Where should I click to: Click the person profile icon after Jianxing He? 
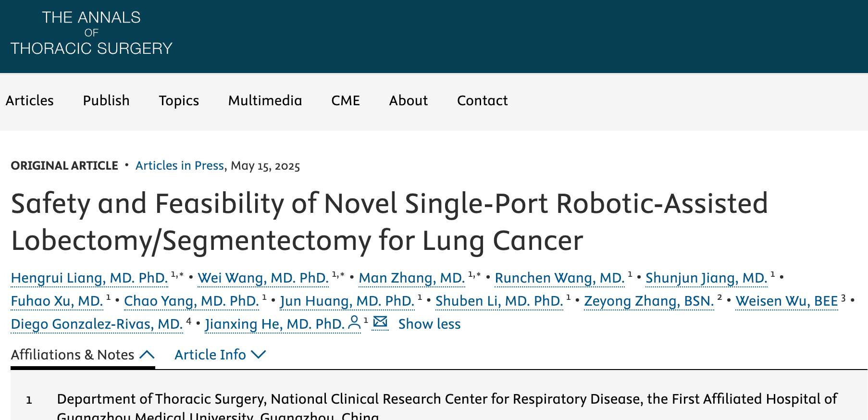point(354,323)
